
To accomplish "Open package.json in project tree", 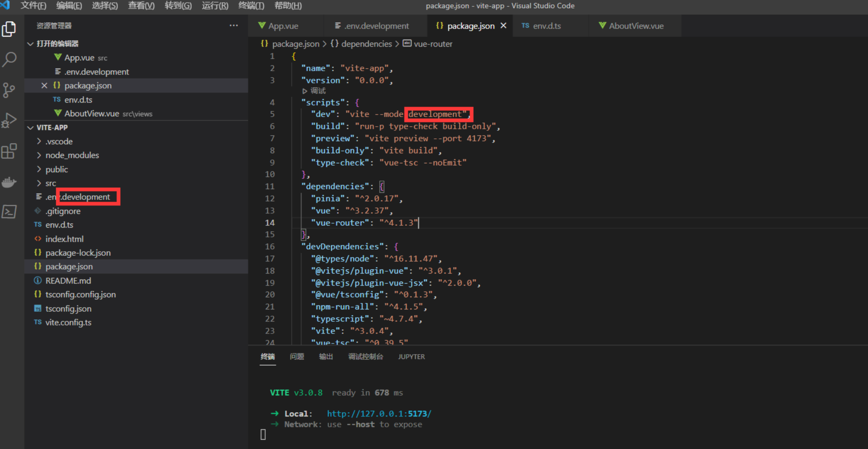I will [137, 267].
